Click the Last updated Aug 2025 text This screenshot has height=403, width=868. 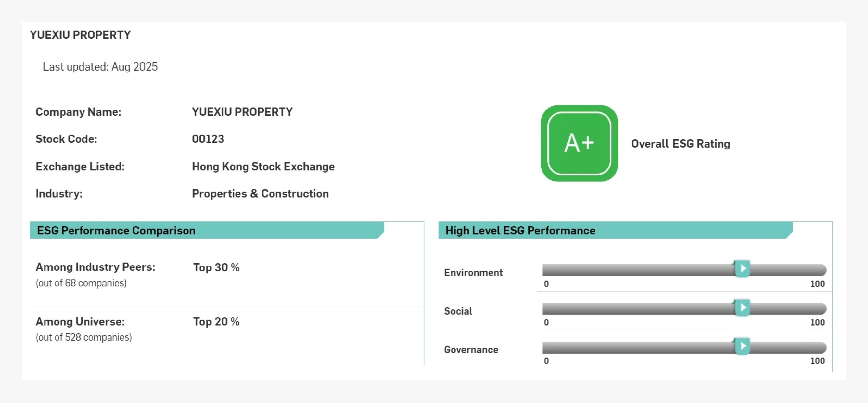100,67
